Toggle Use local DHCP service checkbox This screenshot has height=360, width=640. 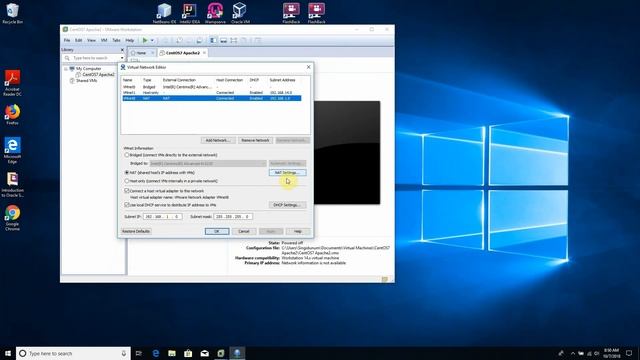(127, 205)
